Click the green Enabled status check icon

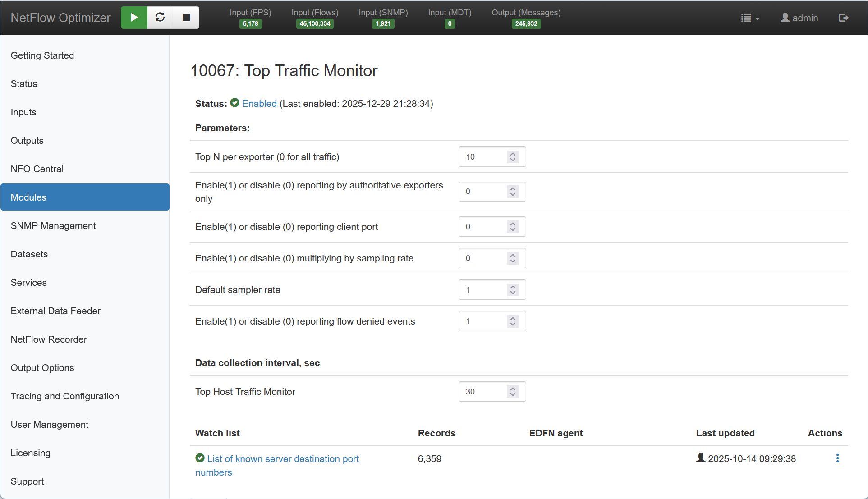point(234,103)
